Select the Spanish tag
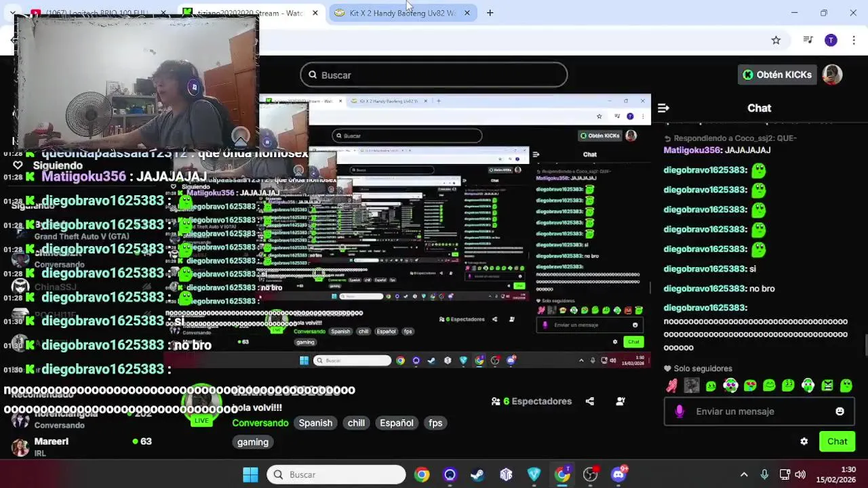The width and height of the screenshot is (868, 488). click(x=315, y=423)
